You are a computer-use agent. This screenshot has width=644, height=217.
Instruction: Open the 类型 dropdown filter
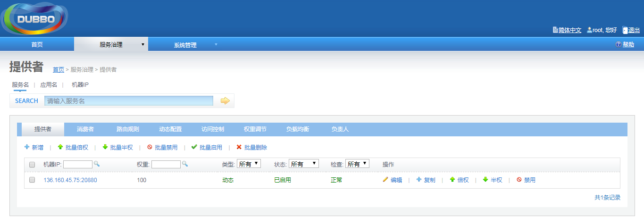click(249, 164)
